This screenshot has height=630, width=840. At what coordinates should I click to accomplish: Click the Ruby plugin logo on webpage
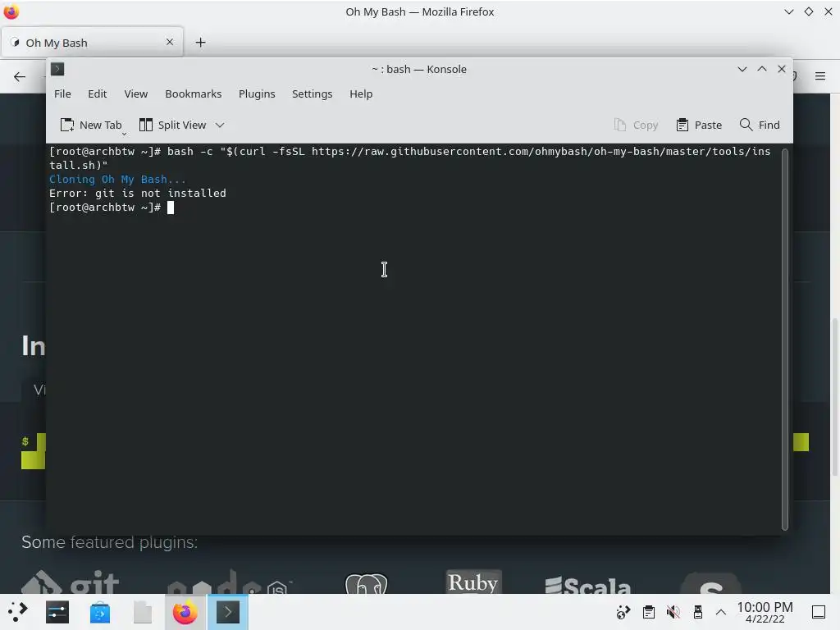(x=474, y=582)
